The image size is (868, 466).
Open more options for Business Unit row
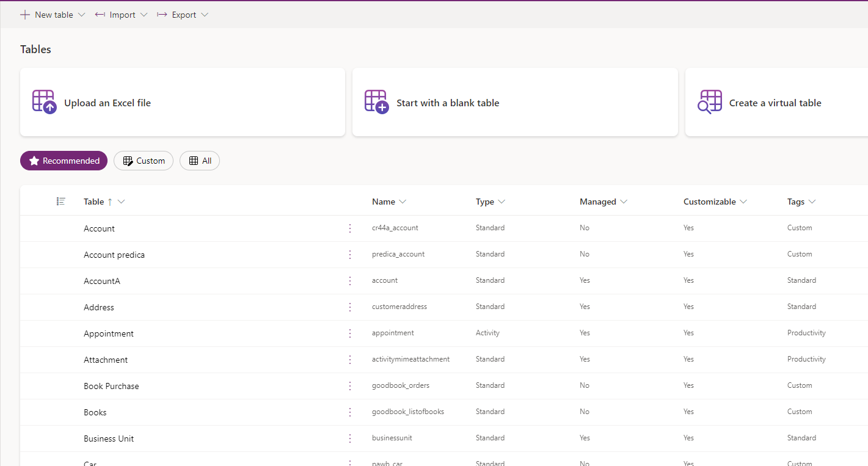350,439
